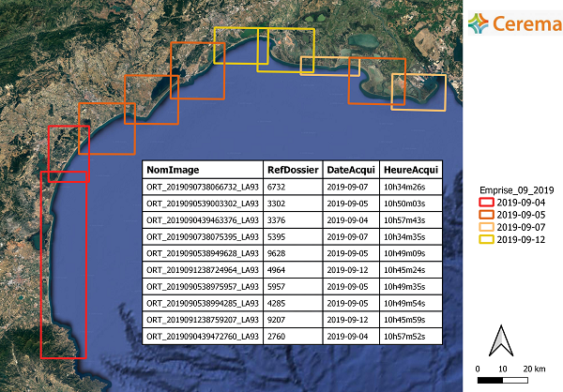The height and width of the screenshot is (392, 563).
Task: Pick the light orange 2019-09-07 legend swatch
Action: 487,227
